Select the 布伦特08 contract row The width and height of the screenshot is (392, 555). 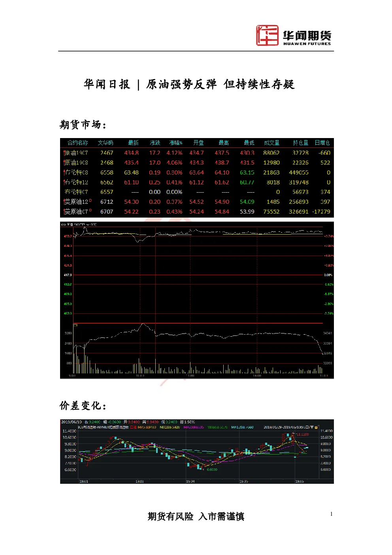197,172
